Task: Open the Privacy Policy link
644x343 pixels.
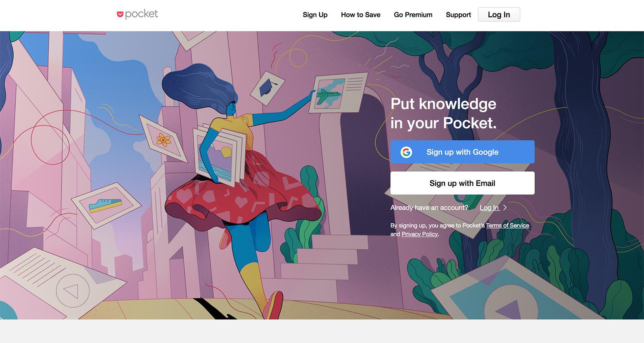Action: 419,234
